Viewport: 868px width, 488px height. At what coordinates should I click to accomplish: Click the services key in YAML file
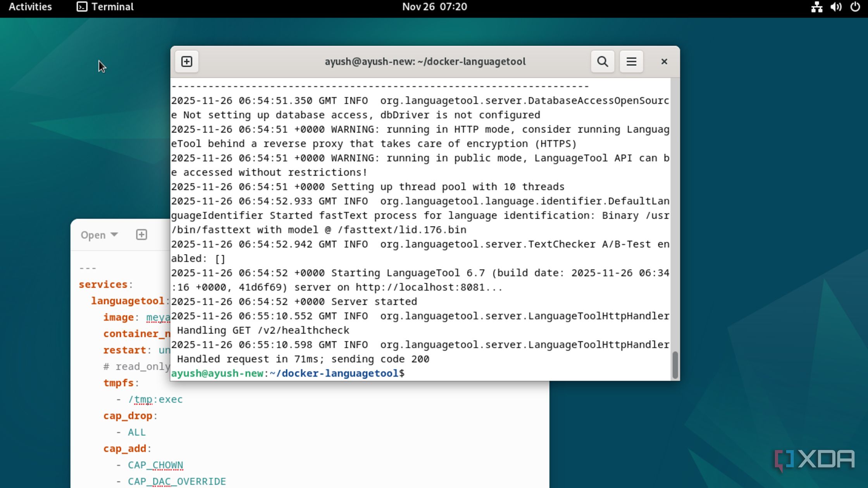103,285
